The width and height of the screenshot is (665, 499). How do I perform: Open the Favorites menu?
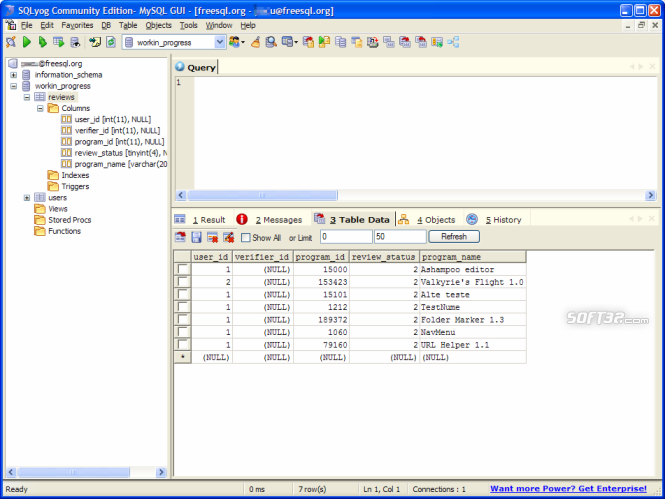77,25
